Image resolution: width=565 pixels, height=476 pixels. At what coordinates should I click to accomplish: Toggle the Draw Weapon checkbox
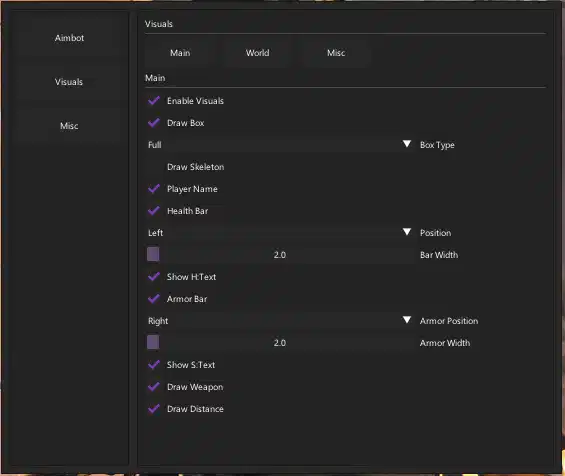pyautogui.click(x=154, y=387)
